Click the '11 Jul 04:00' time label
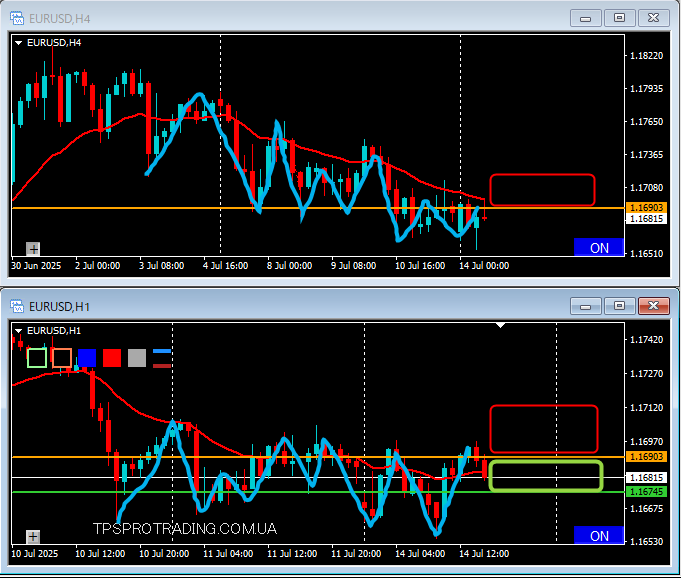This screenshot has height=578, width=681. 228,554
